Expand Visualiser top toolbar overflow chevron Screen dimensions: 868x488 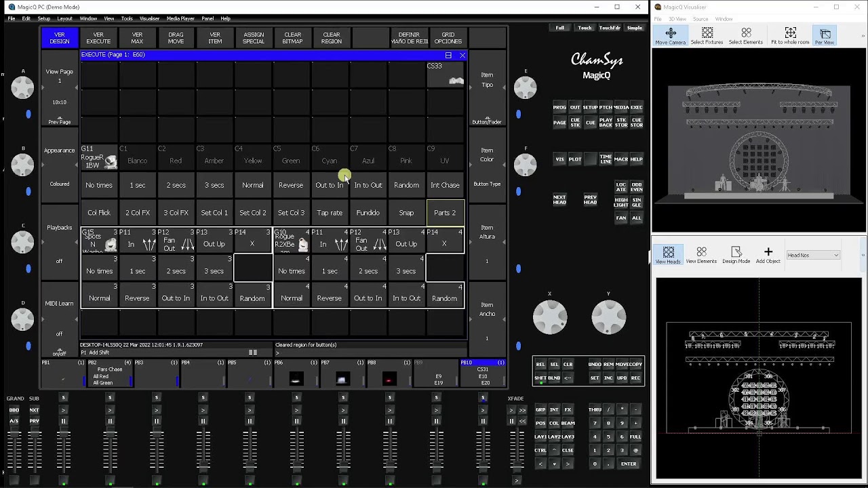point(863,36)
